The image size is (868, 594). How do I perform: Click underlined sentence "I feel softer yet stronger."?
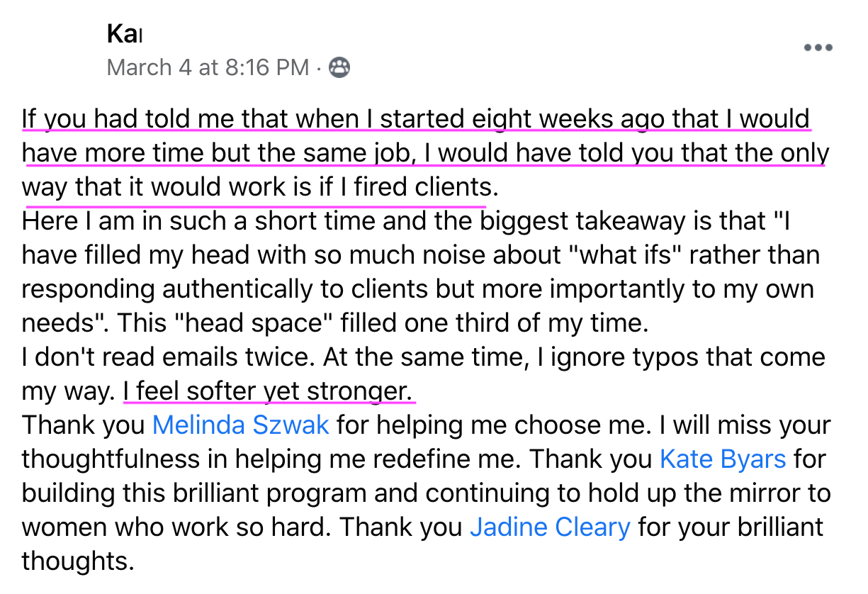pos(269,391)
